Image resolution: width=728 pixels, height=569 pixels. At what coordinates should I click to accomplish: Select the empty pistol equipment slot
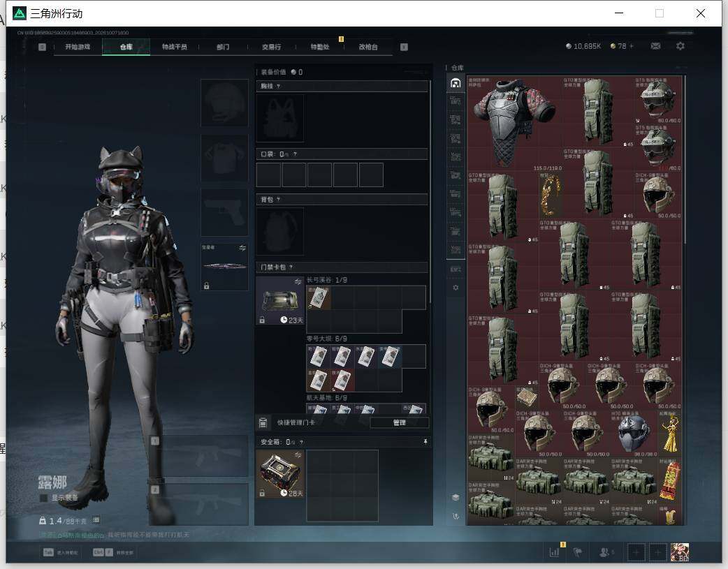point(224,212)
